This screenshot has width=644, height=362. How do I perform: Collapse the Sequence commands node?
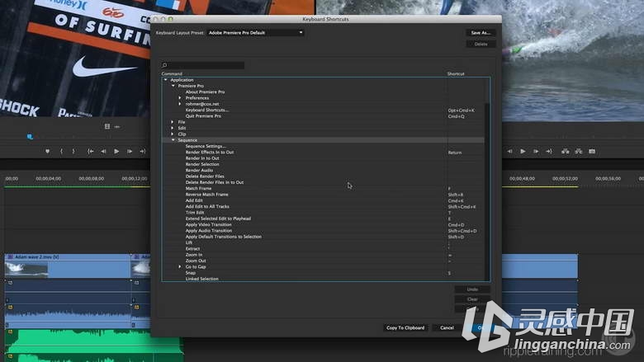173,140
